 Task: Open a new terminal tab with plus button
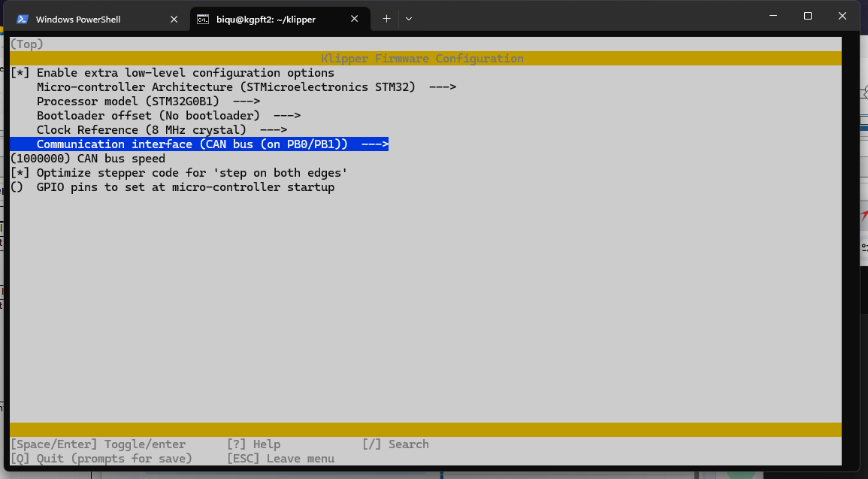click(x=386, y=19)
